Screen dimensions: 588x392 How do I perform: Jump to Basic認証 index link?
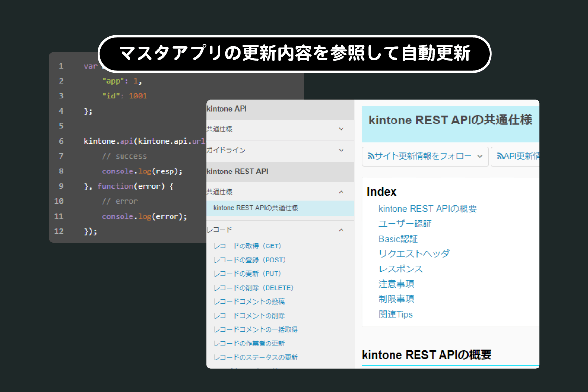[398, 239]
